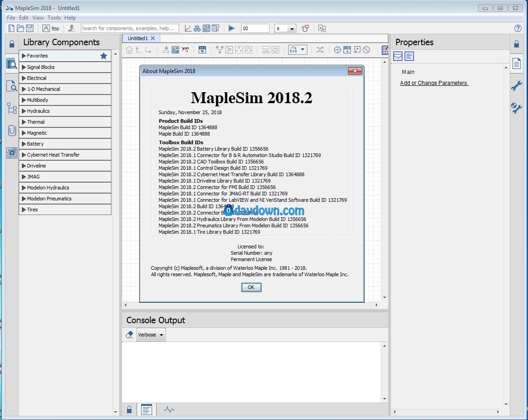Click the model canvas horizontal scroll right arrow
This screenshot has width=528, height=420.
[377, 305]
